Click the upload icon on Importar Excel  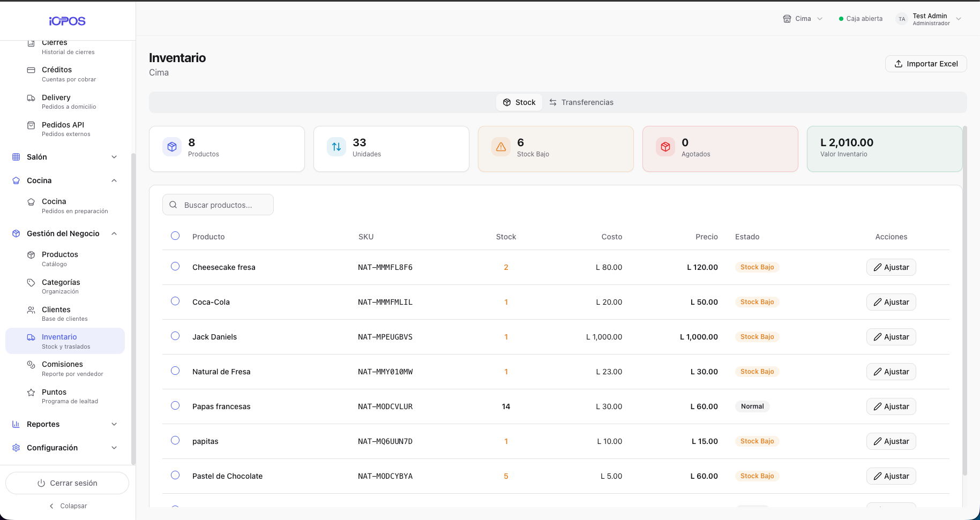[899, 64]
